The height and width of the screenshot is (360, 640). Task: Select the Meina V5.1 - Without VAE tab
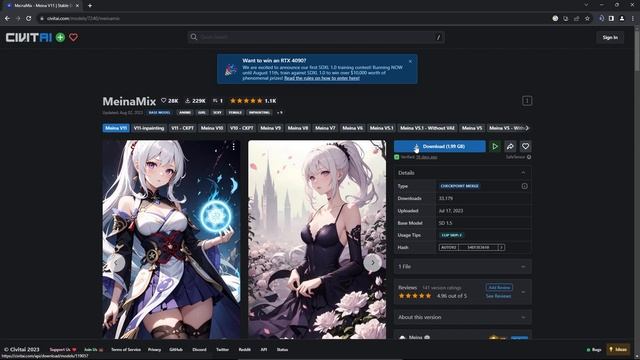(427, 128)
